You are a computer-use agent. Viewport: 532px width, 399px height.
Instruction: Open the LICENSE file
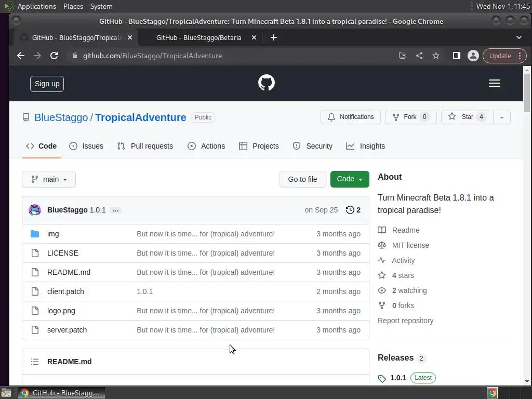click(63, 253)
